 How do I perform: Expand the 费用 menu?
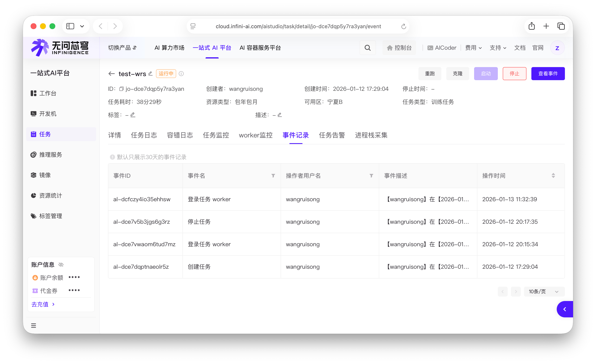point(473,48)
